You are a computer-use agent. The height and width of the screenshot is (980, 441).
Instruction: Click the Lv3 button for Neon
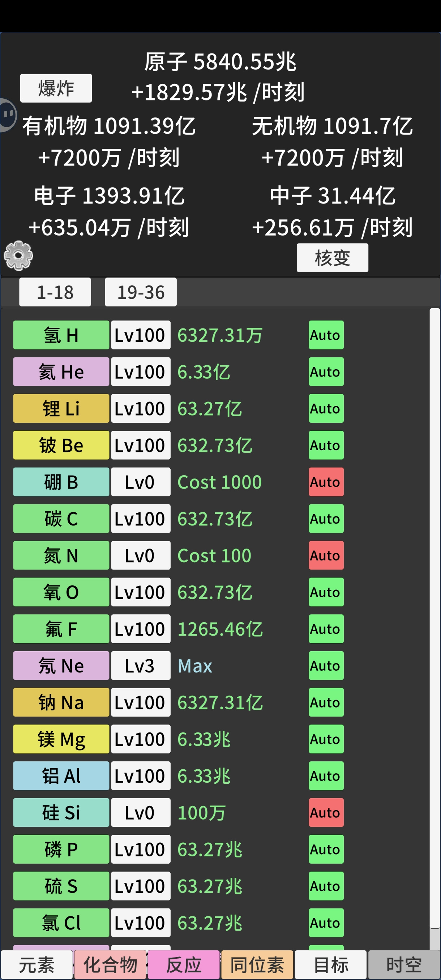click(x=141, y=666)
